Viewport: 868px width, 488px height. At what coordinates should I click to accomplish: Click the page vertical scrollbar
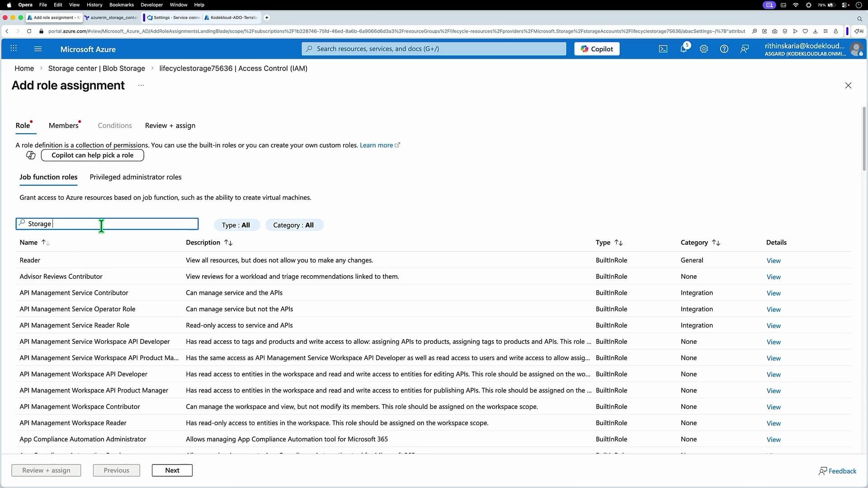pyautogui.click(x=864, y=139)
